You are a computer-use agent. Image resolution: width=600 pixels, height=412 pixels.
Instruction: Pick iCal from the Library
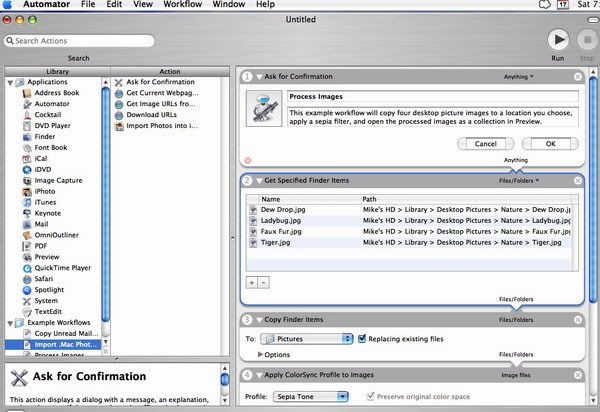click(41, 158)
